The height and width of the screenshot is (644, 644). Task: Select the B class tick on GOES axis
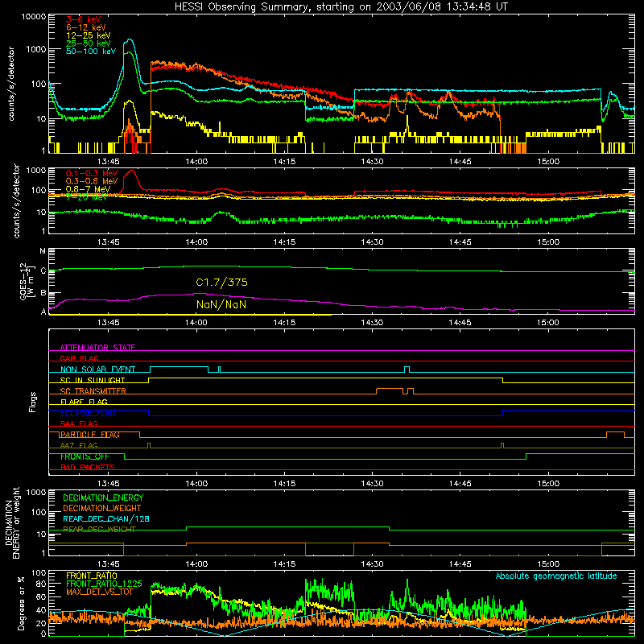coord(43,293)
